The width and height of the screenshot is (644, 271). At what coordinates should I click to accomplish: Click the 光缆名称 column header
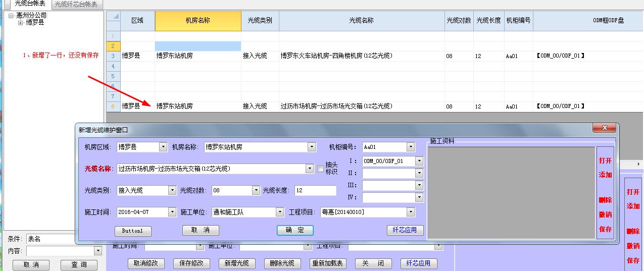coord(361,21)
